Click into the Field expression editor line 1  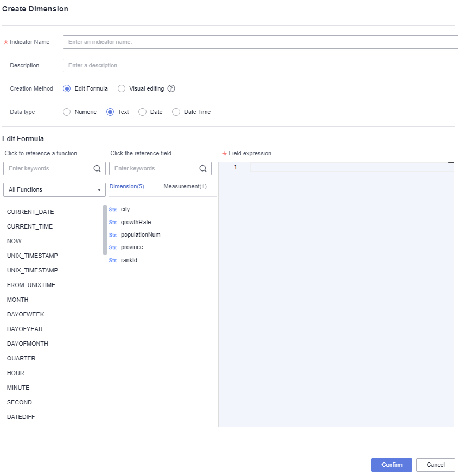pyautogui.click(x=352, y=168)
